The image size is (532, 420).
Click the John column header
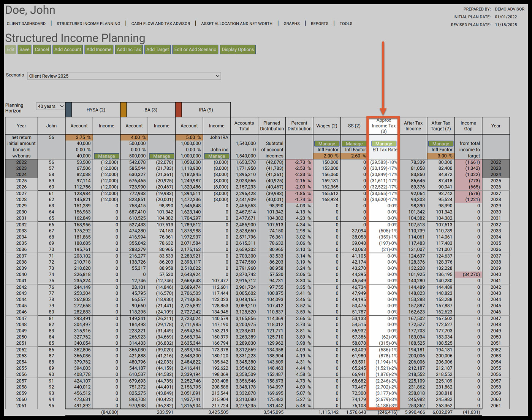click(x=51, y=126)
